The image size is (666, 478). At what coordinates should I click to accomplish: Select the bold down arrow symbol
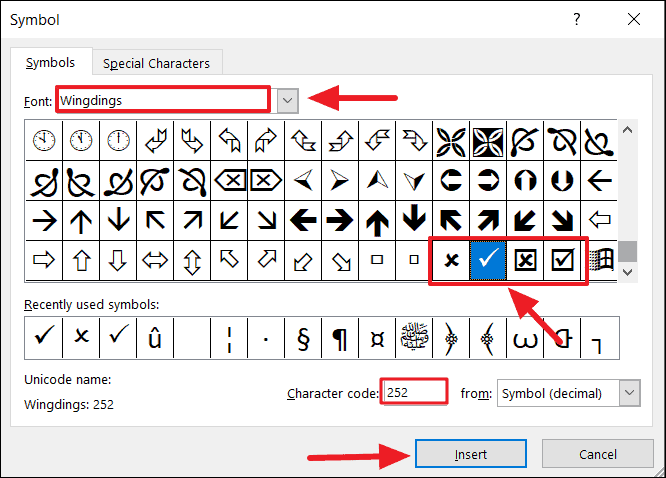(x=414, y=221)
